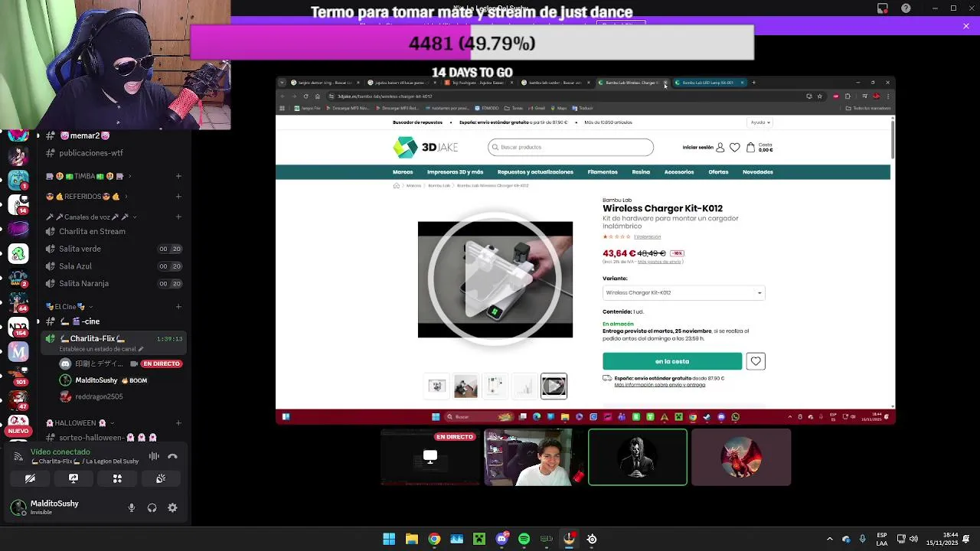Open SteelSeries gear icon in taskbar
The width and height of the screenshot is (980, 551).
(x=592, y=539)
